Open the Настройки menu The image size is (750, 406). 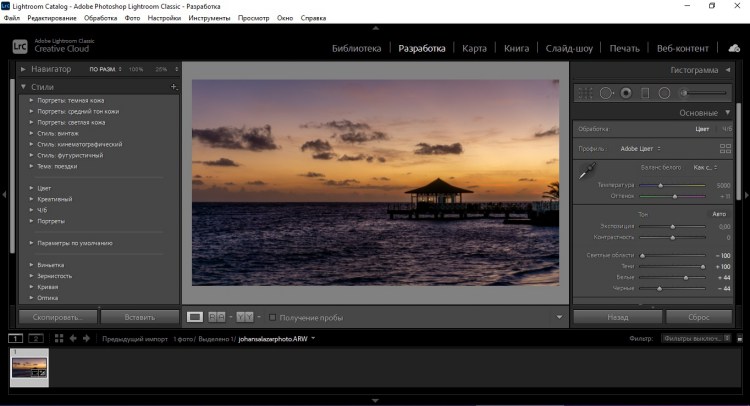point(164,18)
